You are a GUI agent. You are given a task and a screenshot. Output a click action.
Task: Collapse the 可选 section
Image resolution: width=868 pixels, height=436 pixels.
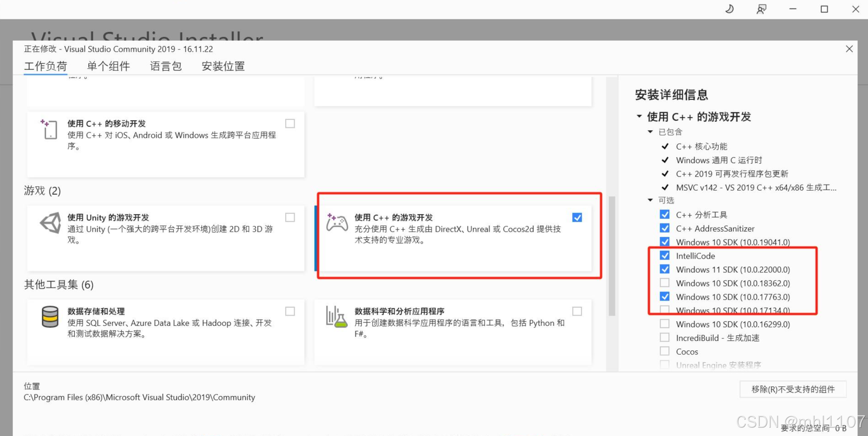coord(650,200)
